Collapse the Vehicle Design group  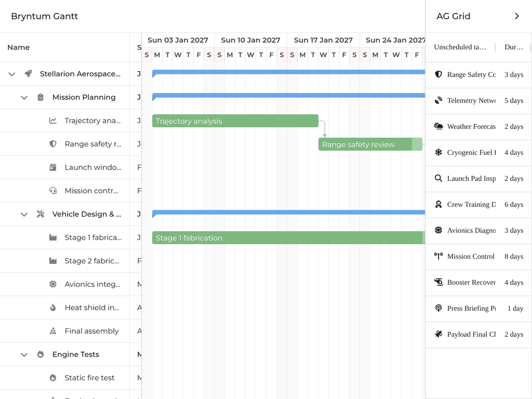pyautogui.click(x=24, y=215)
